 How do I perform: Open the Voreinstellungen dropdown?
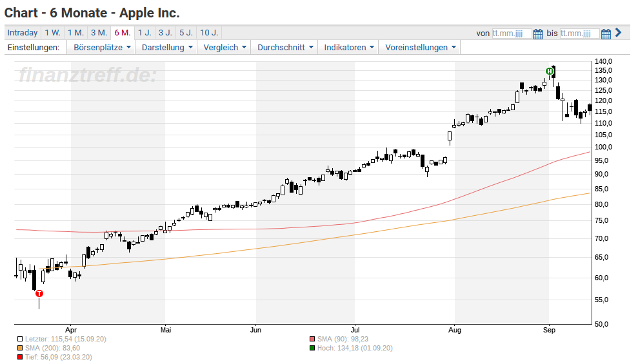[421, 47]
